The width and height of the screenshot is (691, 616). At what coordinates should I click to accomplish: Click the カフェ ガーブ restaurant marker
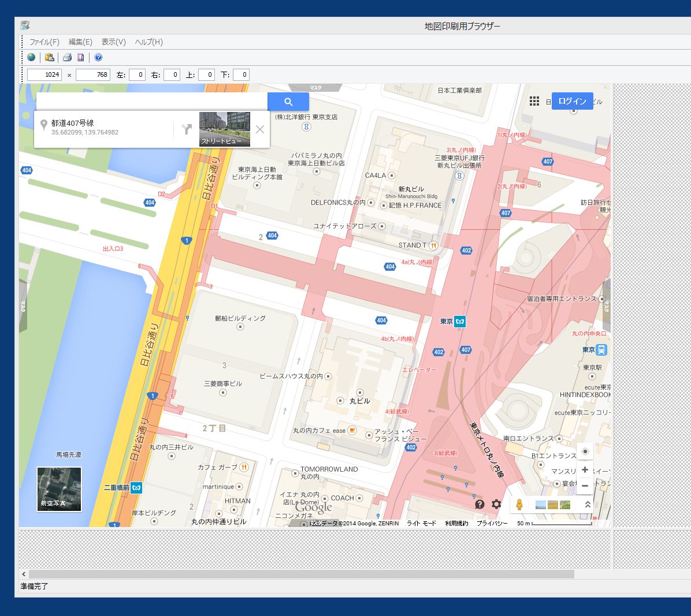tap(244, 467)
